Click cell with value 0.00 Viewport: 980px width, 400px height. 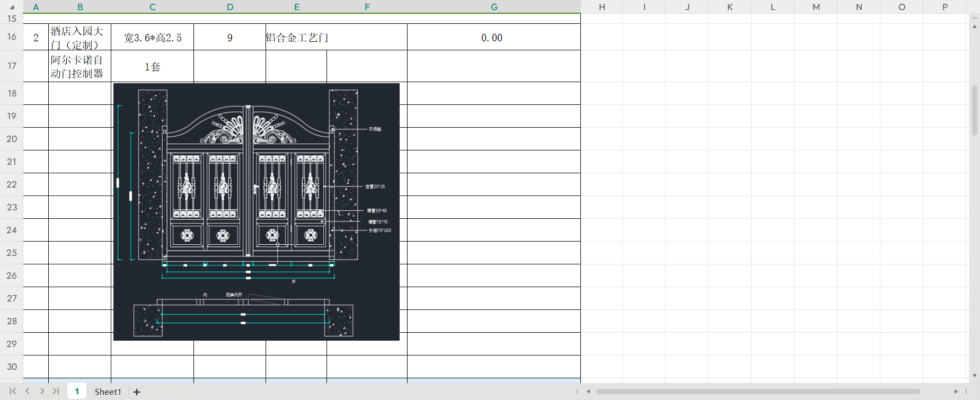494,37
